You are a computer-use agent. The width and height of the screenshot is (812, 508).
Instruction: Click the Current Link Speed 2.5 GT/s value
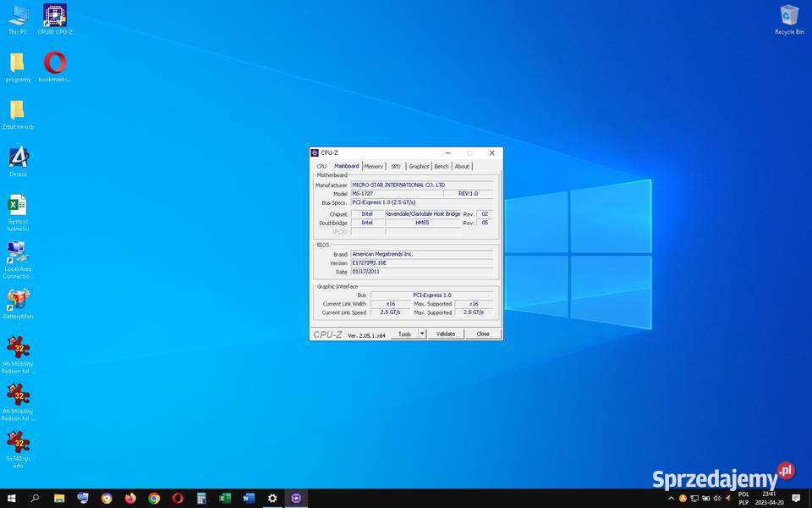pyautogui.click(x=391, y=312)
